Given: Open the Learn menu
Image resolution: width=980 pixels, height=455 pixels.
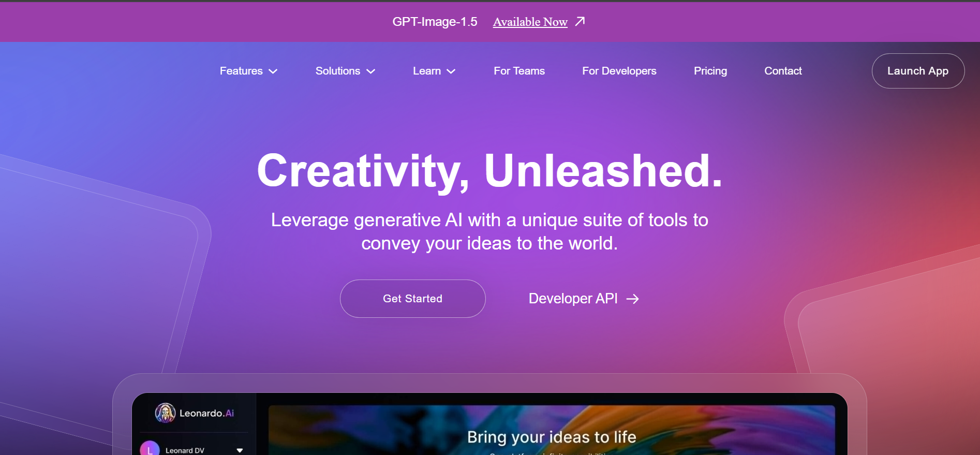Looking at the screenshot, I should 426,71.
